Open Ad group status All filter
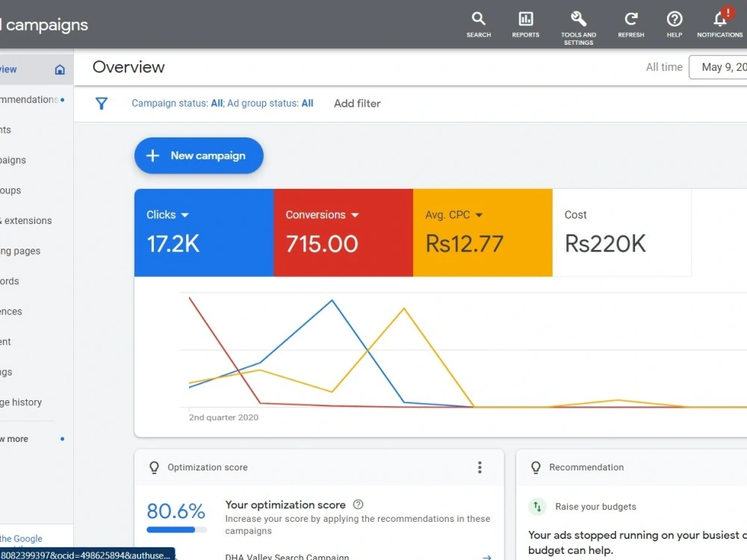Image resolution: width=747 pixels, height=560 pixels. (270, 103)
